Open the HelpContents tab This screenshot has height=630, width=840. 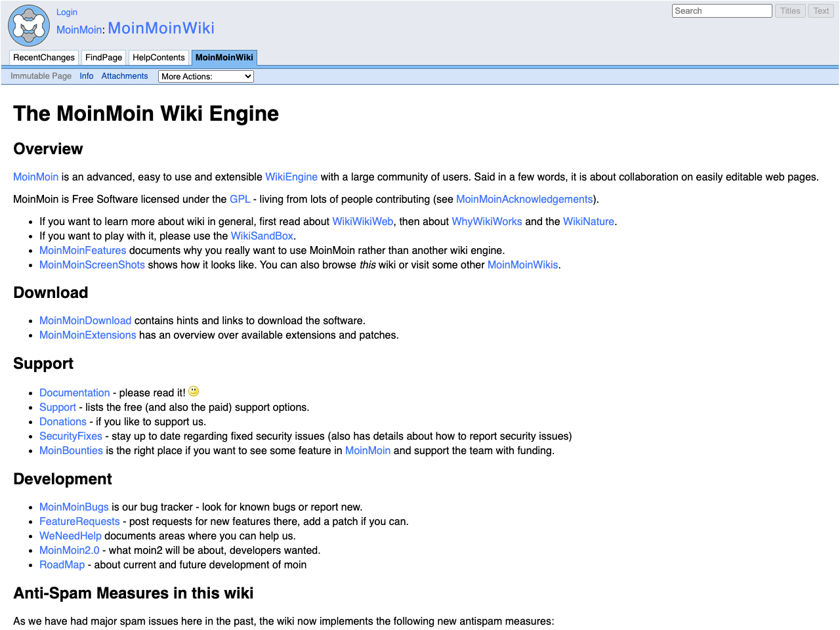coord(158,57)
